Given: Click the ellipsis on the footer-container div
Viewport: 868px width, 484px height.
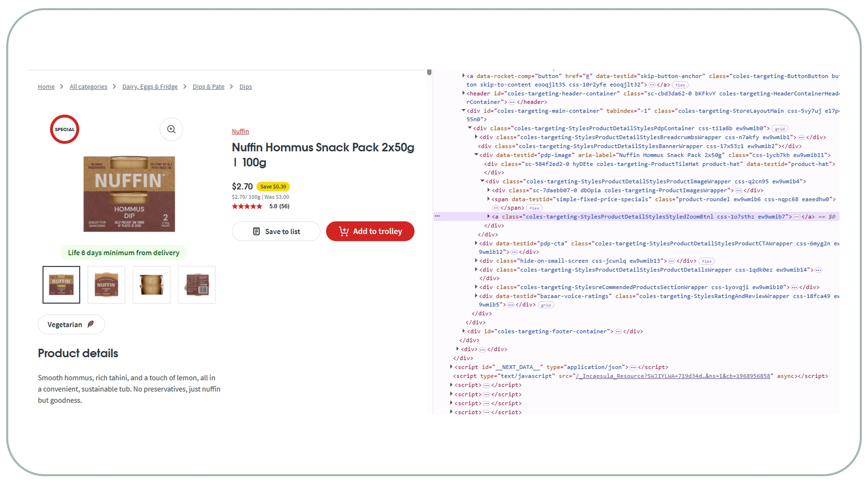Looking at the screenshot, I should pyautogui.click(x=618, y=331).
